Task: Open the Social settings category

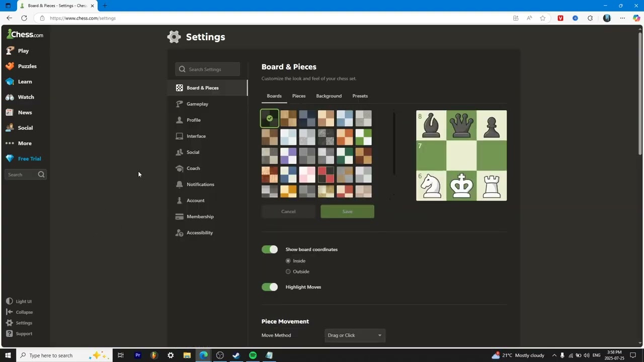Action: click(207, 152)
